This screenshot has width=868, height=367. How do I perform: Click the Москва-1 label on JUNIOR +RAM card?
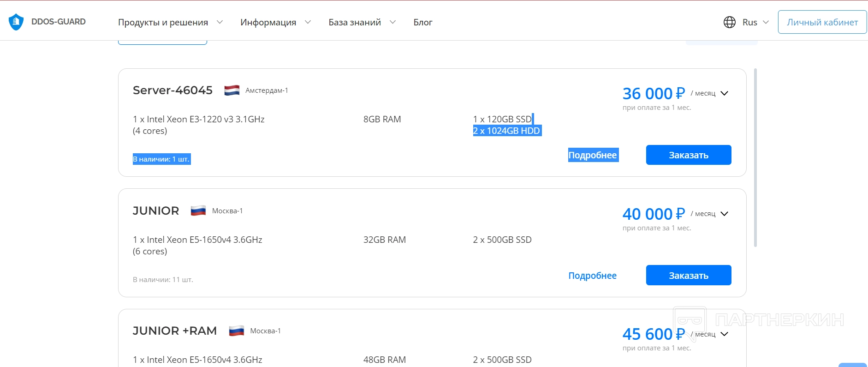(x=265, y=331)
